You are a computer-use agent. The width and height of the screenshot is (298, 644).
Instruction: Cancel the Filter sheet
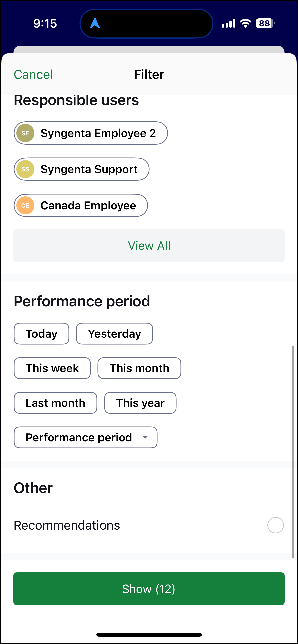tap(33, 75)
